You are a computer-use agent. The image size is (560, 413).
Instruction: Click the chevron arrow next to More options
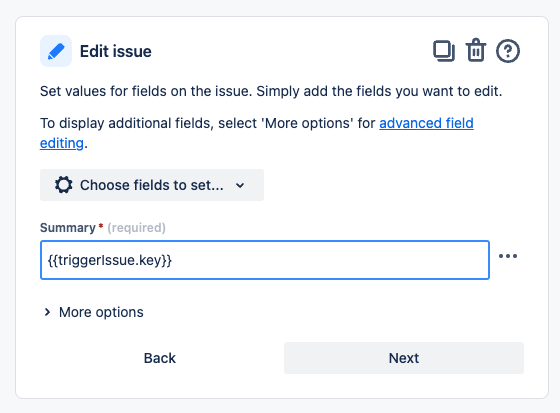(x=47, y=312)
